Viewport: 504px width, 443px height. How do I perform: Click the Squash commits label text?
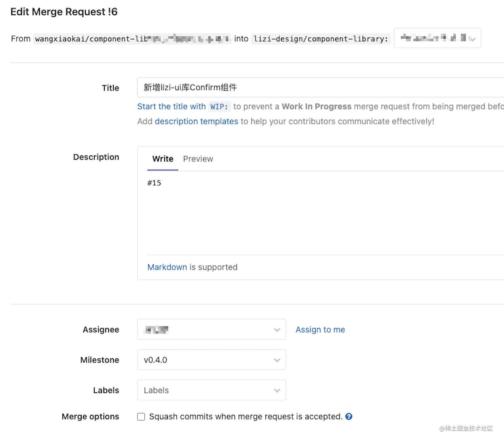[x=246, y=416]
